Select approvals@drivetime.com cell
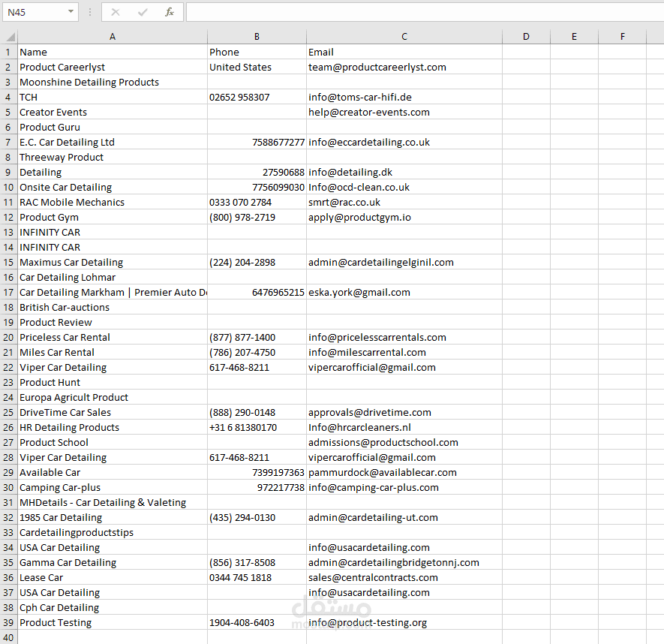This screenshot has height=644, width=664. tap(404, 412)
